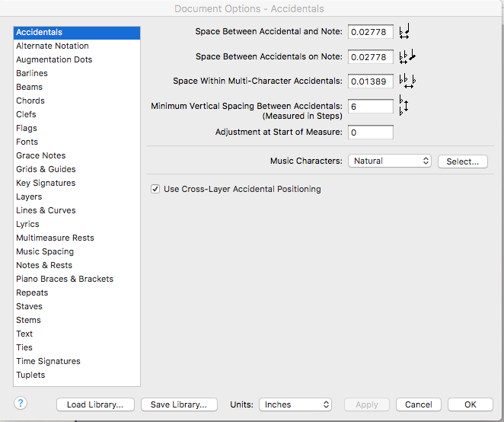Image resolution: width=504 pixels, height=422 pixels.
Task: Select Key Signatures in the category list
Action: tap(46, 183)
